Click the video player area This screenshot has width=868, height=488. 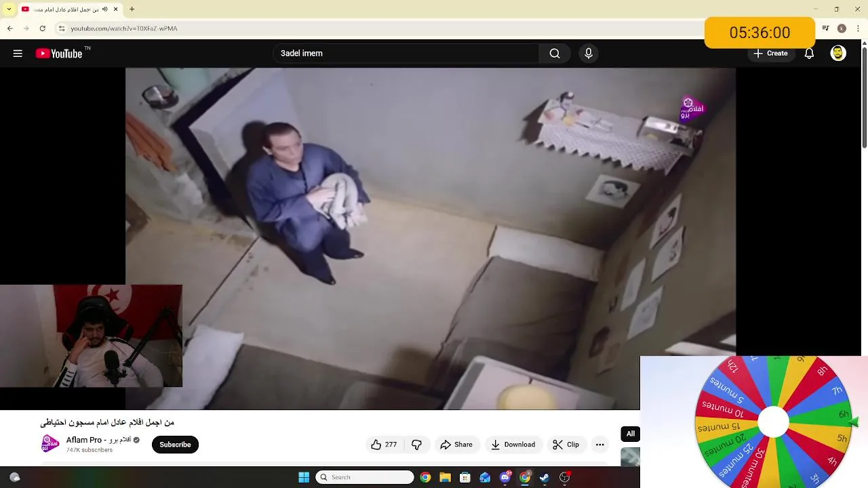pyautogui.click(x=430, y=238)
